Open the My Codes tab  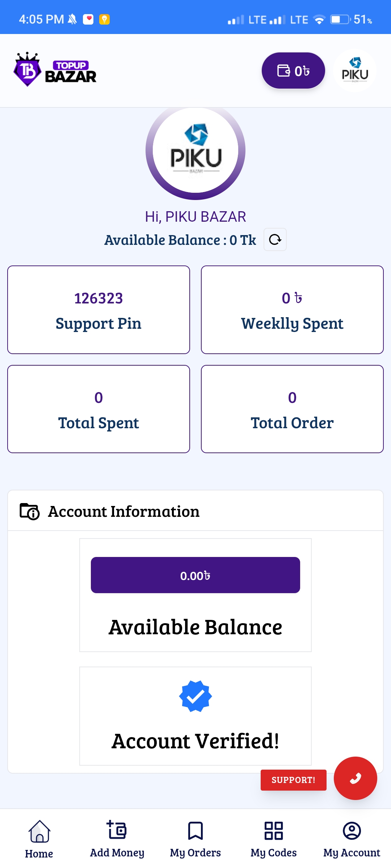coord(274,838)
